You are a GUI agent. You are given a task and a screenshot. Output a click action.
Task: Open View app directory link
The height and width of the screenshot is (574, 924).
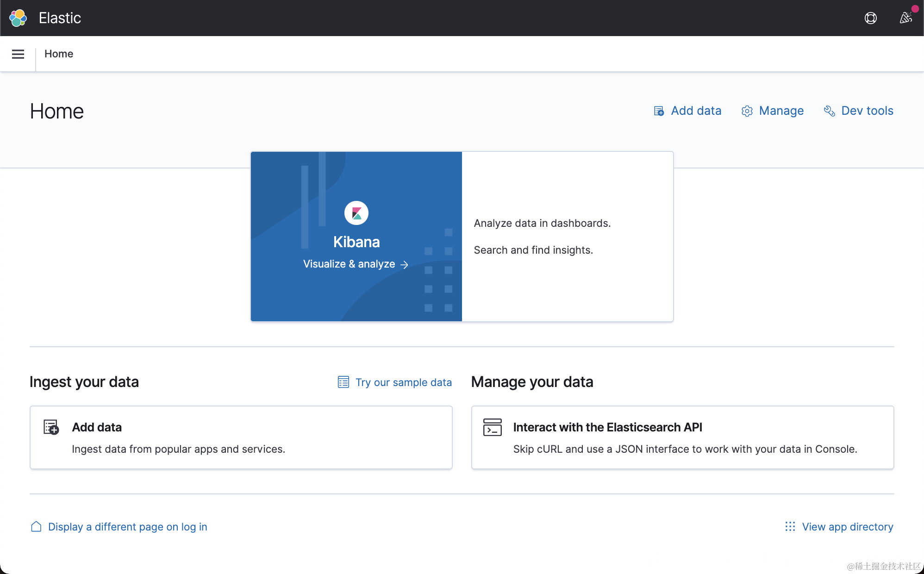click(847, 527)
